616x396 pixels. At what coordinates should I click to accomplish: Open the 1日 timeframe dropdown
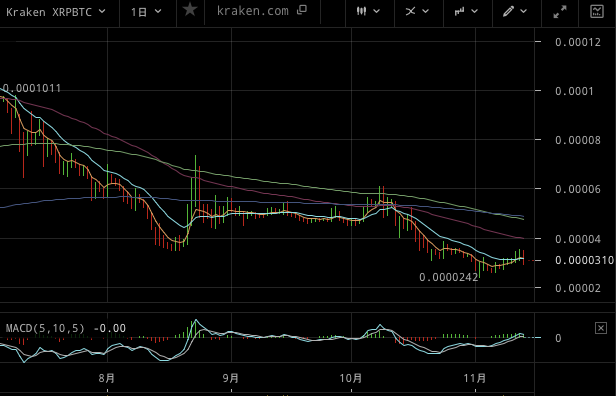click(x=146, y=12)
